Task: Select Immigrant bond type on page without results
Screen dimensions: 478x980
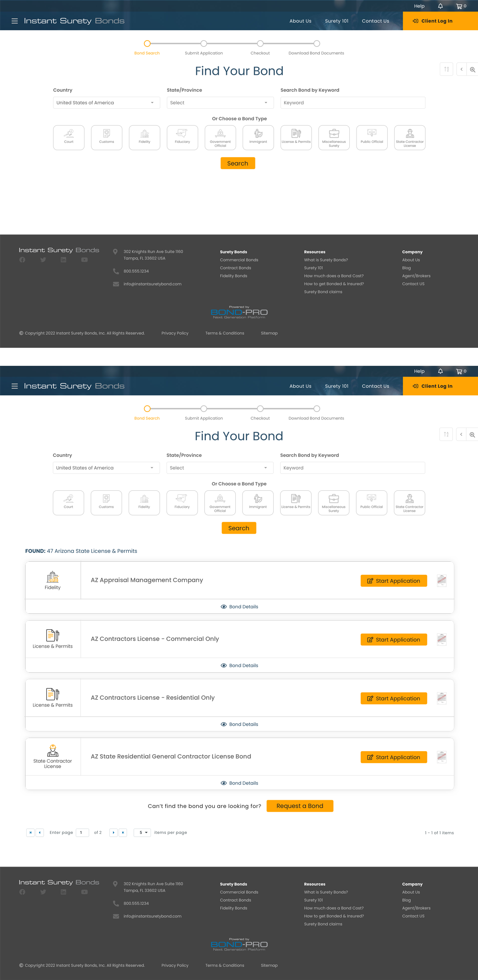Action: (x=258, y=138)
